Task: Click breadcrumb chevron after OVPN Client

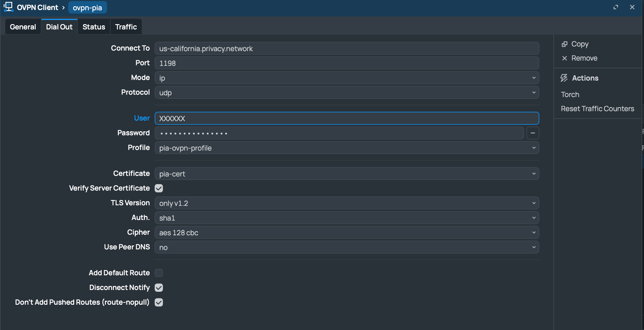Action: 63,8
